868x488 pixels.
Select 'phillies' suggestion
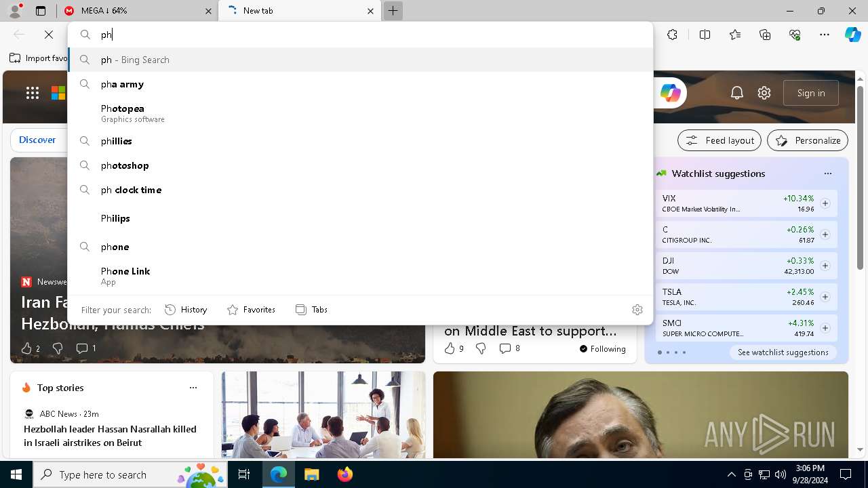[360, 141]
